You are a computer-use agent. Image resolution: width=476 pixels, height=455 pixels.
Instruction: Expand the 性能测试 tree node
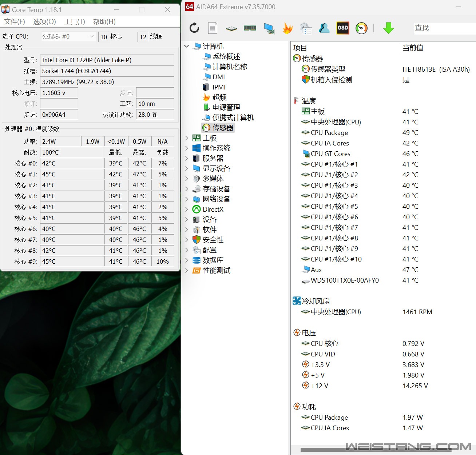pos(187,270)
